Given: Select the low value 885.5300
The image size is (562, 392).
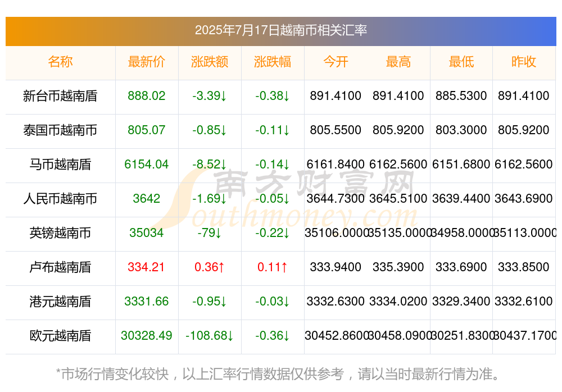Looking at the screenshot, I should (x=461, y=95).
